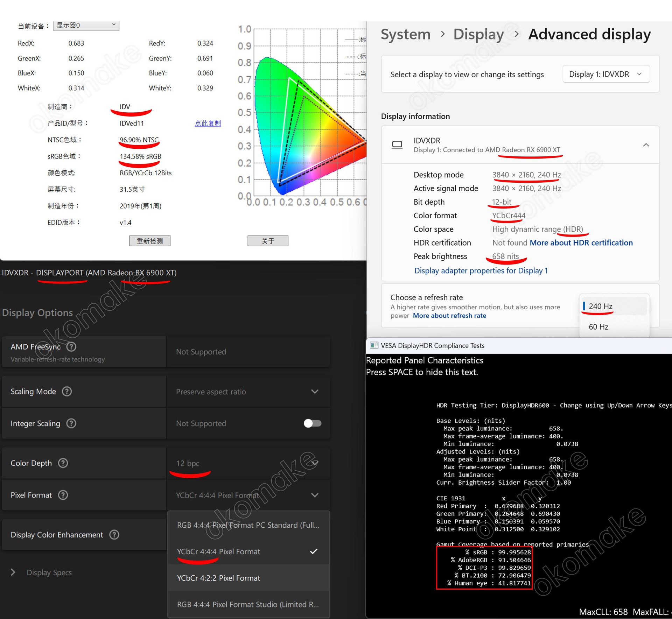
Task: Click the Color Depth help icon
Action: (63, 463)
